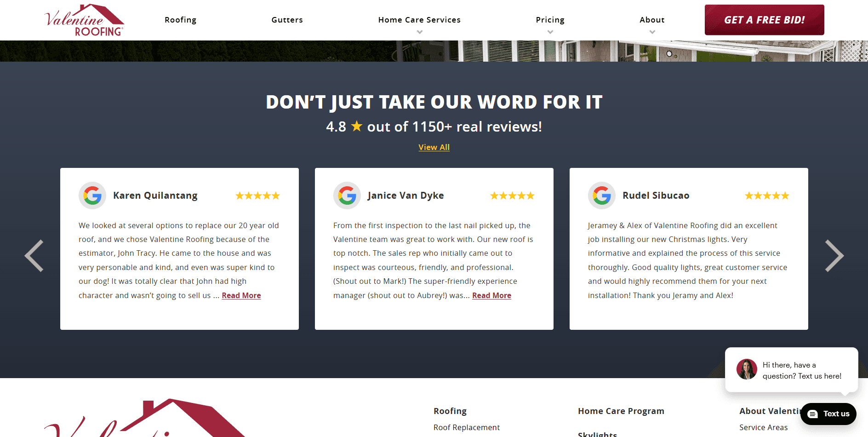Select reviewer name Karen Quilantang
868x437 pixels.
pos(155,195)
